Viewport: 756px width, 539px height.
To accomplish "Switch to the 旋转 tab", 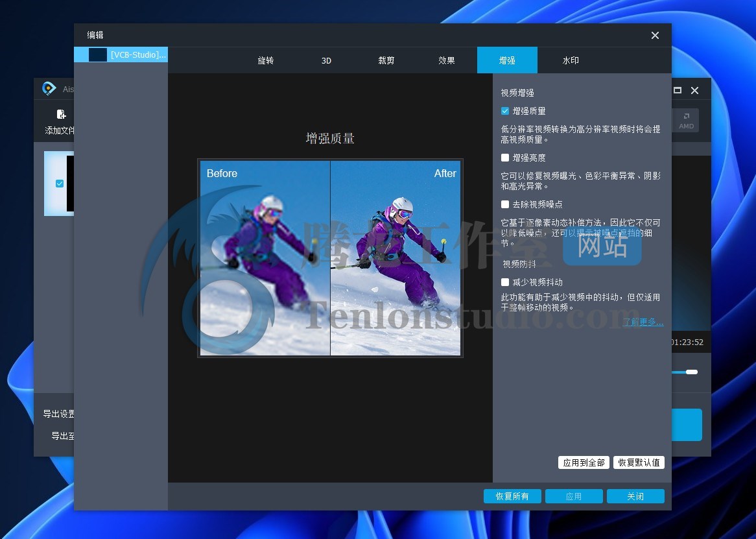I will coord(266,60).
